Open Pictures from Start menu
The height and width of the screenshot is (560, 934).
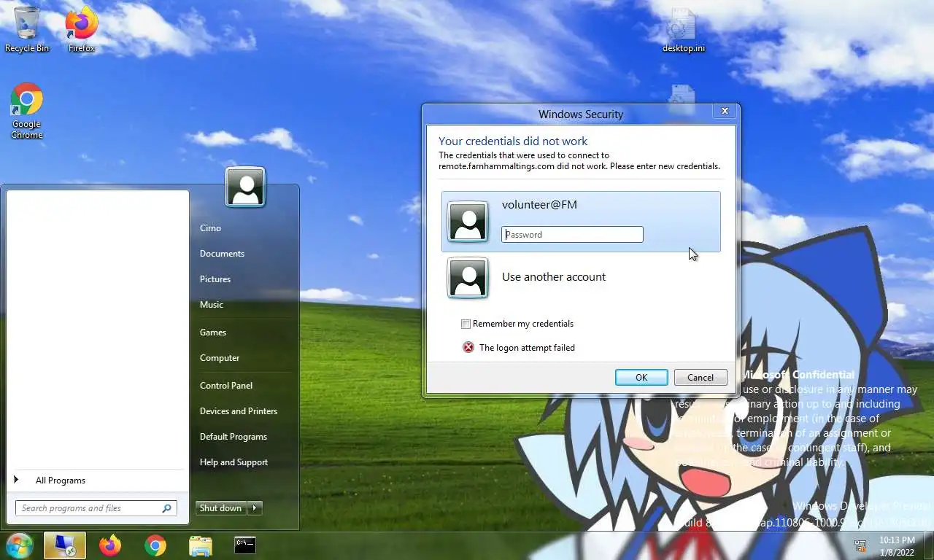(x=215, y=279)
